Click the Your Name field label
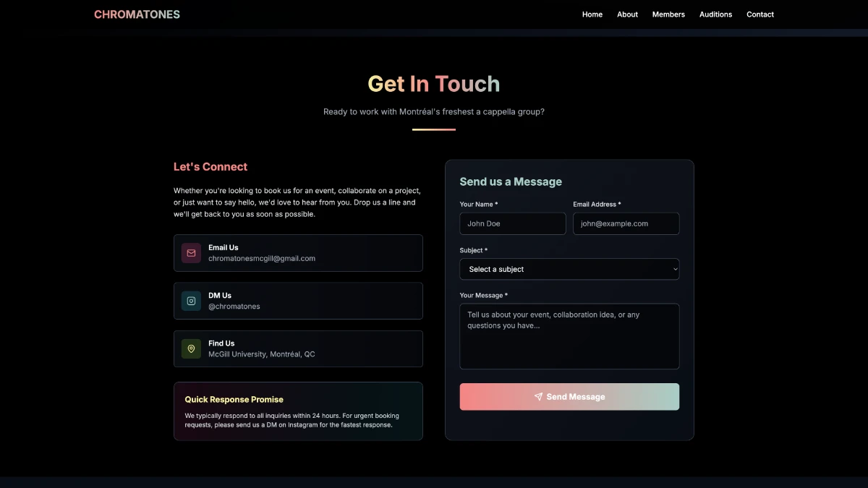 [479, 205]
